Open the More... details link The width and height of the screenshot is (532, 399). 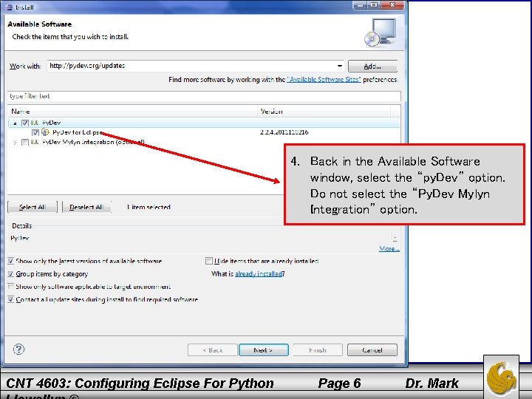[389, 248]
